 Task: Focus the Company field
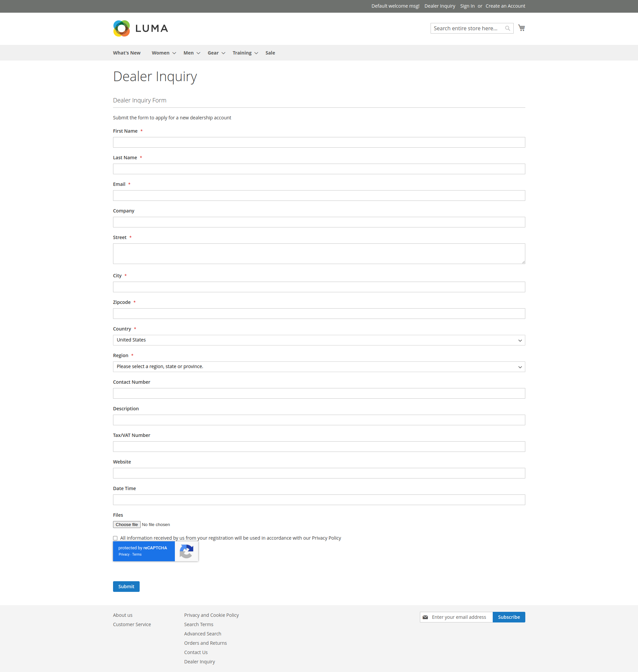(319, 222)
